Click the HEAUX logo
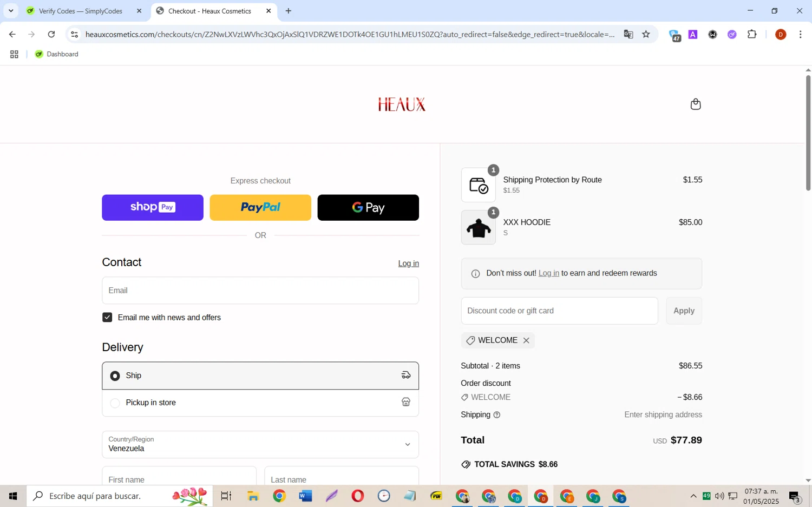Viewport: 812px width, 507px height. pos(402,104)
